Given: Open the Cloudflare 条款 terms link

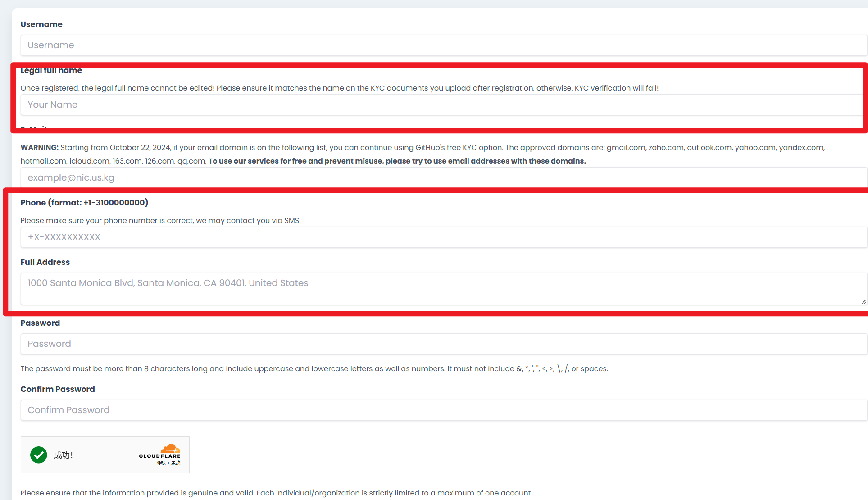Looking at the screenshot, I should click(176, 463).
